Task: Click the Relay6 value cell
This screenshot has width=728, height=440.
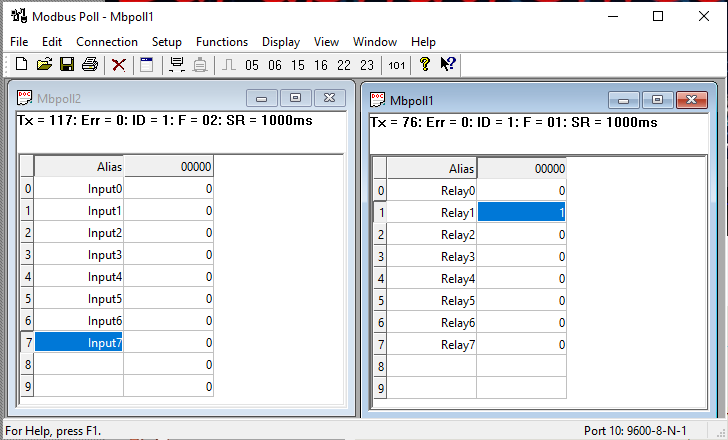Action: (521, 322)
